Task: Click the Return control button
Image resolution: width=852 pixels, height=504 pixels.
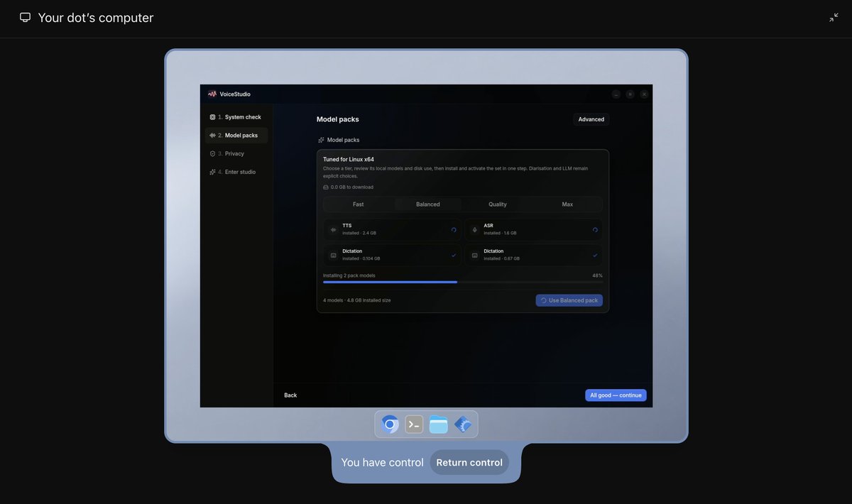Action: click(469, 463)
